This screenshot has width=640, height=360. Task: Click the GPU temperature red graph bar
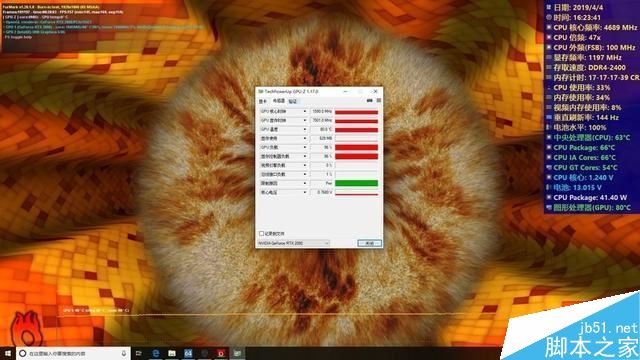356,129
